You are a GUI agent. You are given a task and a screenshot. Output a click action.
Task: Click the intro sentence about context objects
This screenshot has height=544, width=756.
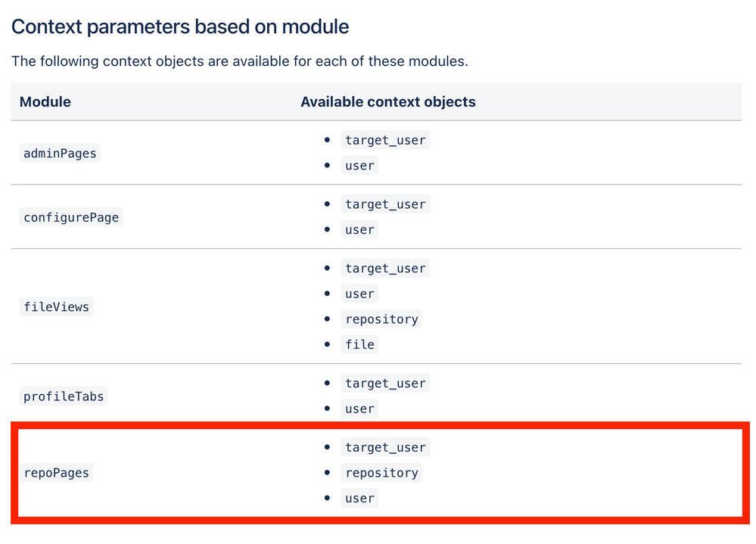click(x=239, y=61)
